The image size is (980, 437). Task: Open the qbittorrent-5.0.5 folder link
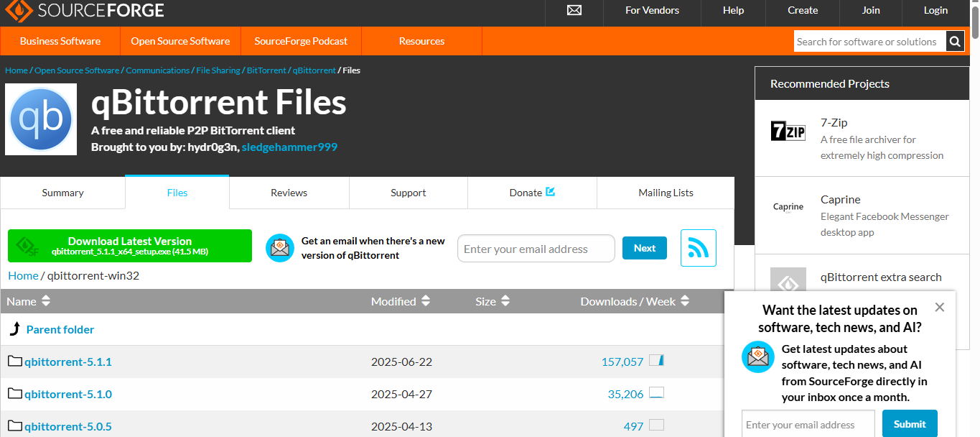tap(68, 426)
